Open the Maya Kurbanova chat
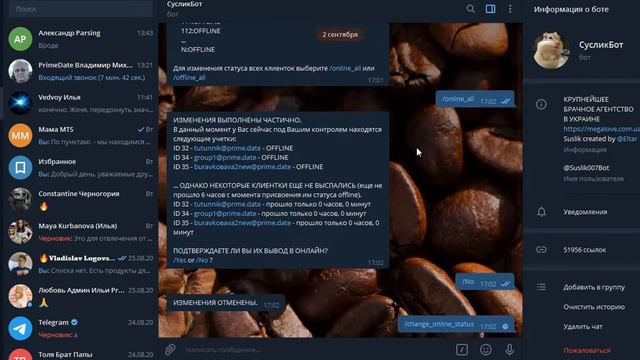The height and width of the screenshot is (360, 640). click(x=80, y=232)
